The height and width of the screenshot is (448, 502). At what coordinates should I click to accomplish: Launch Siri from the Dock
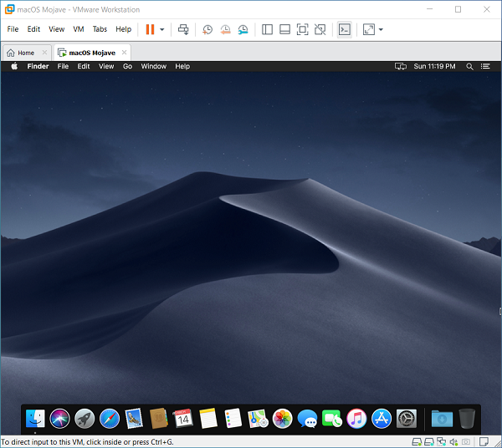tap(59, 418)
